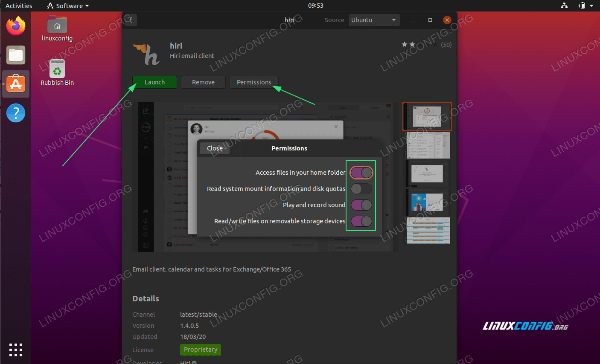Open Firefox from the dock
600x364 pixels.
pyautogui.click(x=16, y=26)
